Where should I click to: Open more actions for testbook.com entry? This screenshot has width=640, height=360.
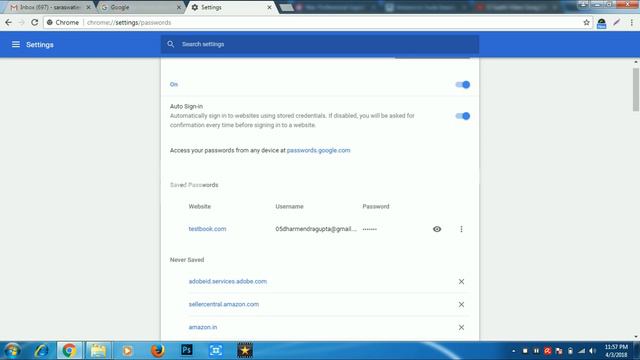(x=461, y=229)
